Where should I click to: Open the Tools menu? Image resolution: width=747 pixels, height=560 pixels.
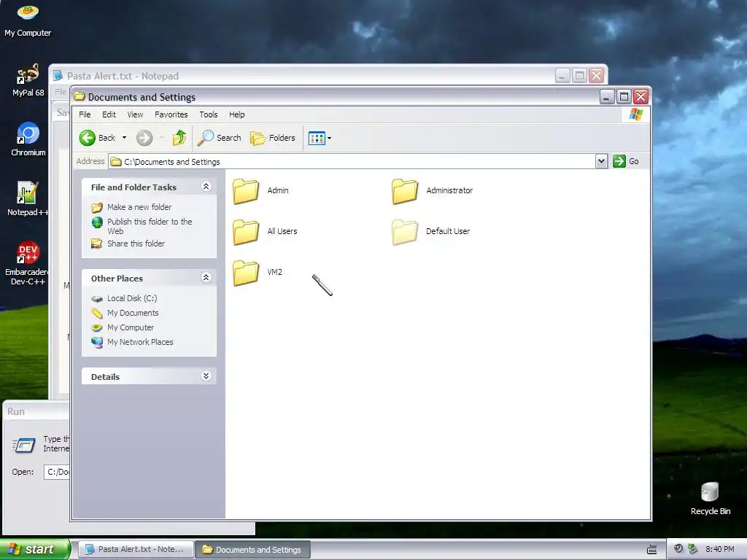[208, 114]
